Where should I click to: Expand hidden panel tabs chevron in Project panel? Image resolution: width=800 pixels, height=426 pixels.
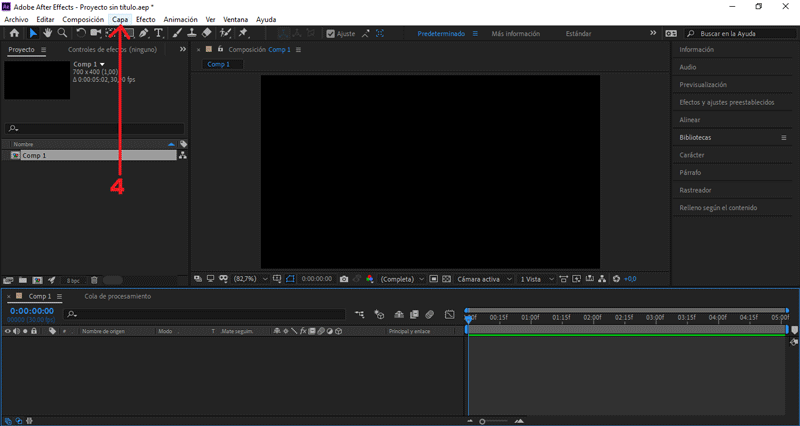[183, 49]
